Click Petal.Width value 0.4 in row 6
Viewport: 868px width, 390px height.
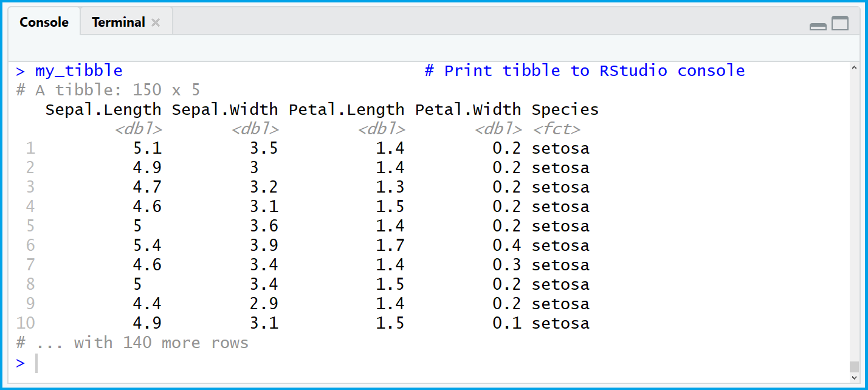507,245
